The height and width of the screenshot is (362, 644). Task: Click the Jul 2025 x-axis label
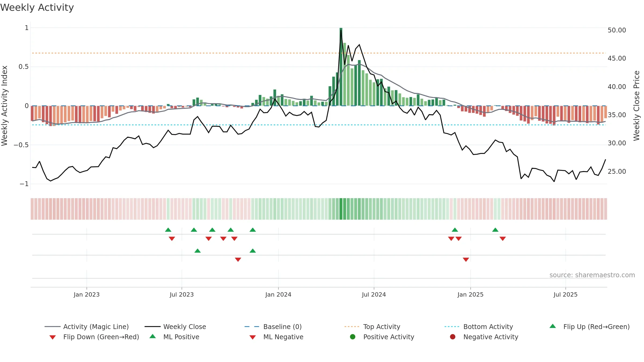click(x=565, y=294)
